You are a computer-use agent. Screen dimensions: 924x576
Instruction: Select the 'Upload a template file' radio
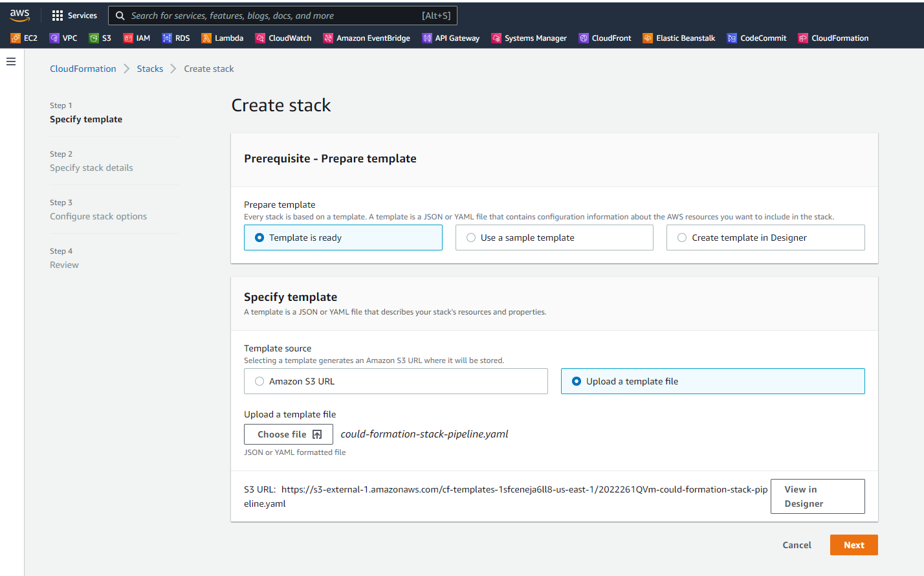coord(577,381)
